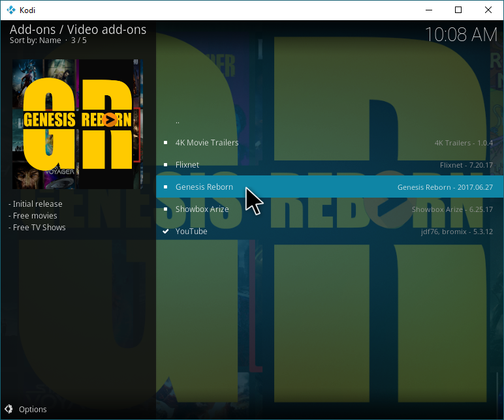The width and height of the screenshot is (504, 420).
Task: Go up with the '..' parent entry
Action: [x=330, y=121]
